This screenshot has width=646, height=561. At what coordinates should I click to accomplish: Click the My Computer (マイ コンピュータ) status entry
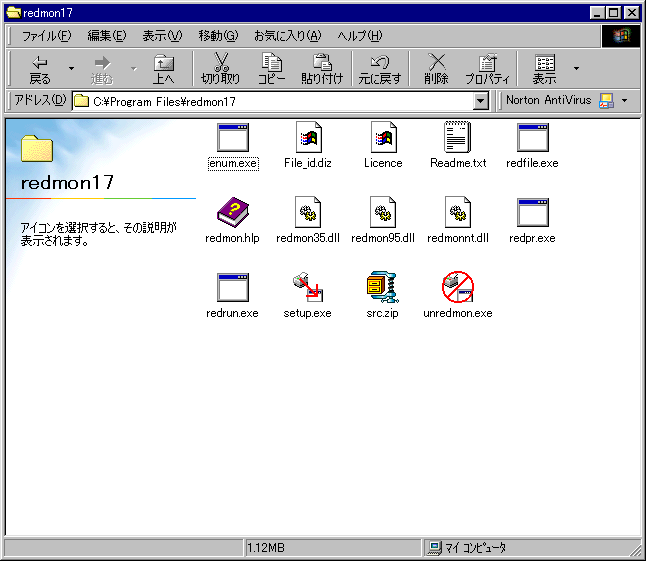tap(467, 548)
